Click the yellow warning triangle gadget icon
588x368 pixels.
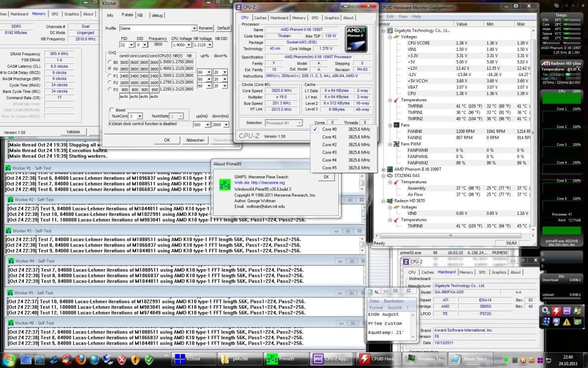[567, 322]
